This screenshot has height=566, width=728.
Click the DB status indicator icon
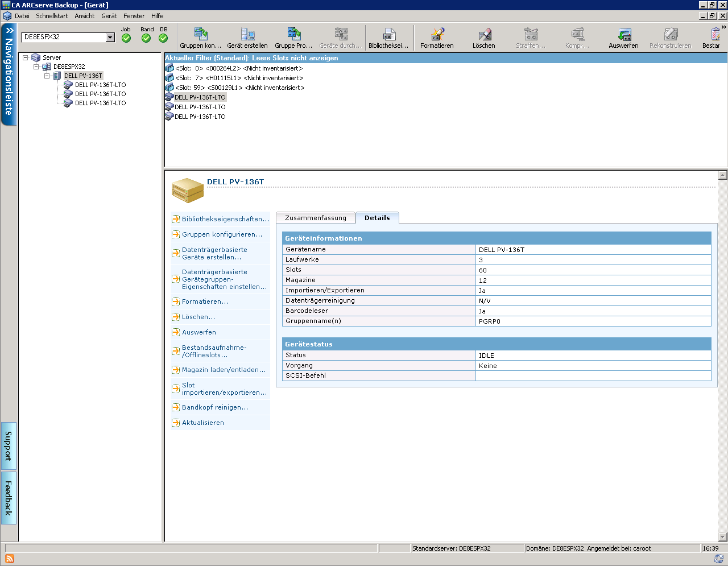pyautogui.click(x=163, y=38)
